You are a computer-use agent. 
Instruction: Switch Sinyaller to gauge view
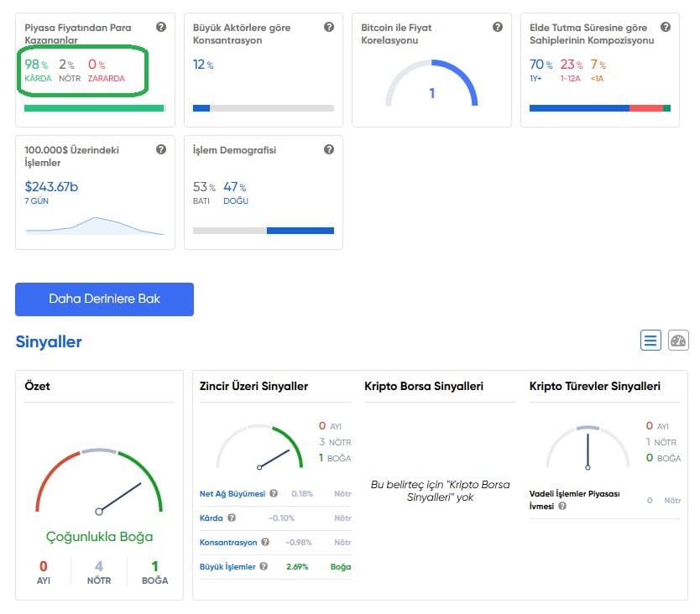click(x=678, y=341)
